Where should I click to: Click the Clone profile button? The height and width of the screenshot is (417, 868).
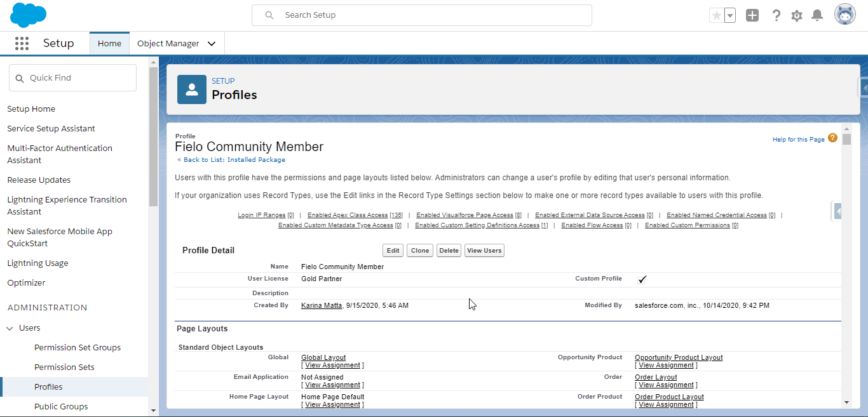(x=420, y=251)
